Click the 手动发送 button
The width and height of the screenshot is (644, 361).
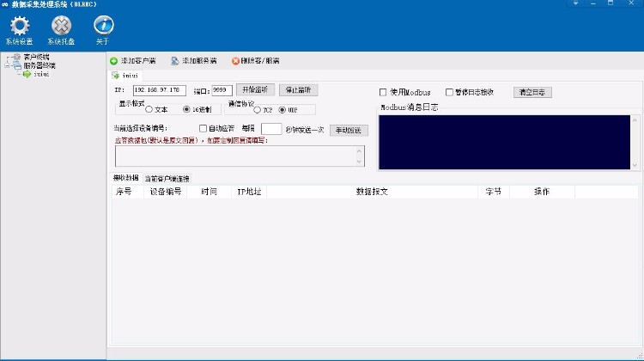tap(349, 131)
